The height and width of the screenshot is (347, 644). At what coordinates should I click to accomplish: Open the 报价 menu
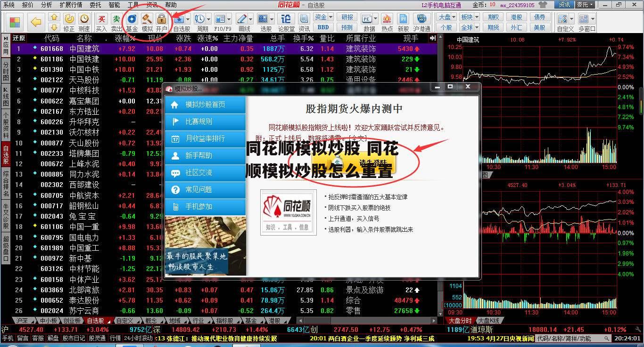pyautogui.click(x=28, y=5)
